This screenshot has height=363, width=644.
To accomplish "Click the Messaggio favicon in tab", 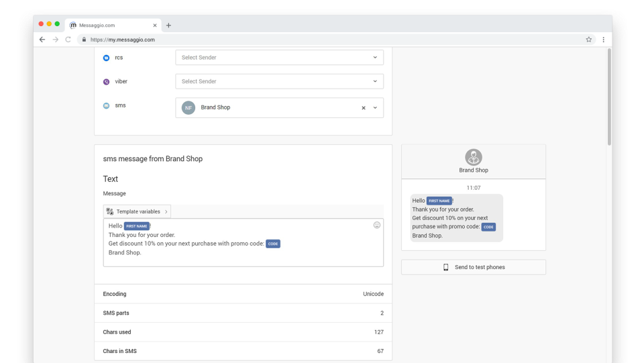I will [73, 25].
